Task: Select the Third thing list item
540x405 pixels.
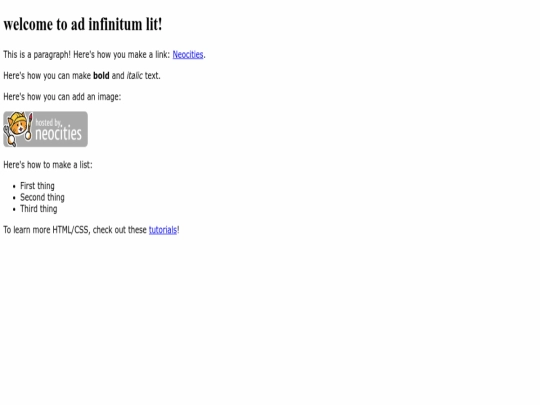Action: pyautogui.click(x=39, y=209)
